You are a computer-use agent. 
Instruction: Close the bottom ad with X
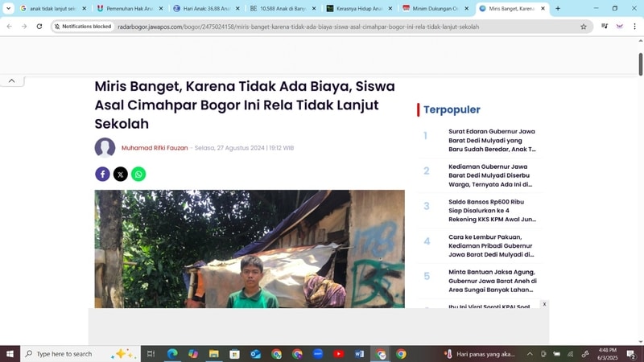[x=544, y=304]
